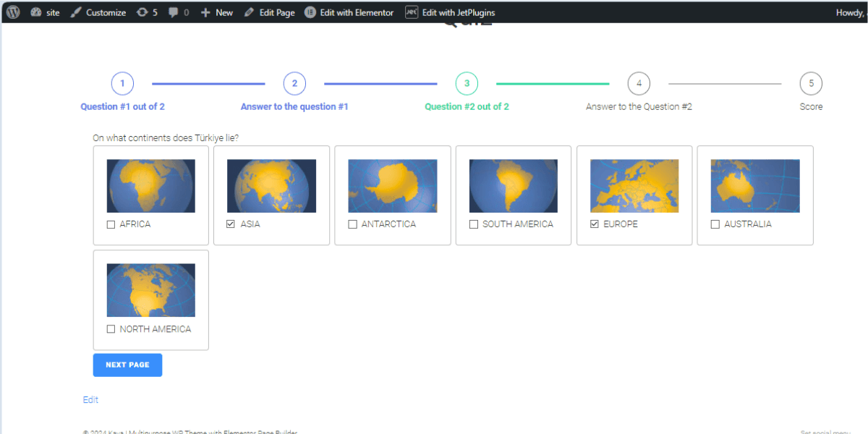The width and height of the screenshot is (868, 434).
Task: Open Edit with Elementor
Action: pos(349,12)
